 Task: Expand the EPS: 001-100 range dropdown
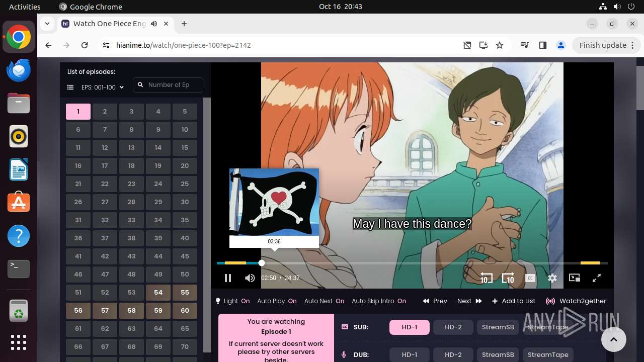point(103,87)
